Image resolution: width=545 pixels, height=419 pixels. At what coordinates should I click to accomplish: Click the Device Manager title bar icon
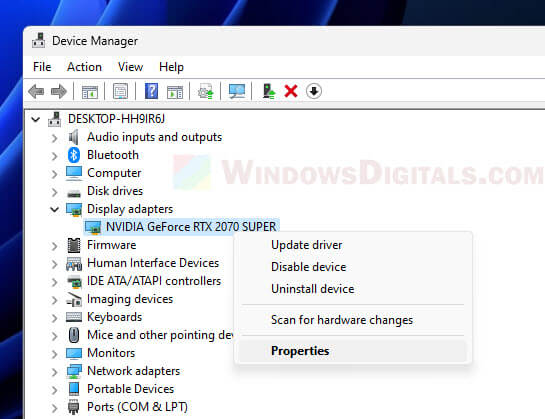tap(39, 40)
